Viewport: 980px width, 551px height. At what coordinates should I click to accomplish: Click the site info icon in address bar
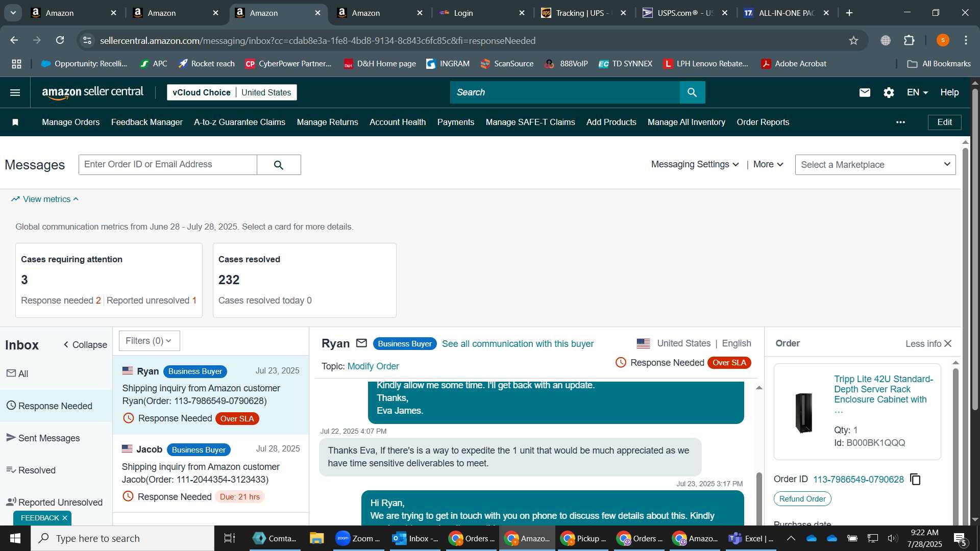tap(87, 40)
